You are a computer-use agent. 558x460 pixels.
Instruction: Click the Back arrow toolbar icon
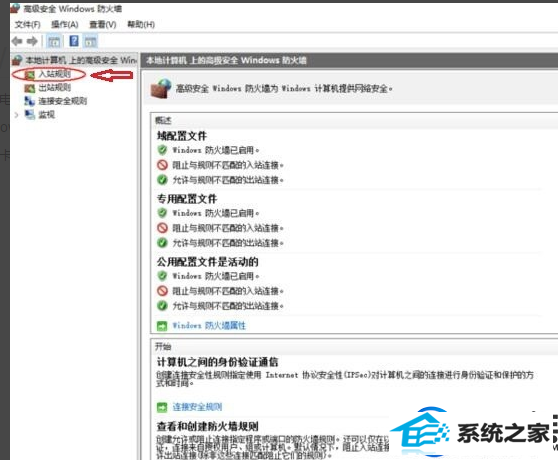point(17,41)
